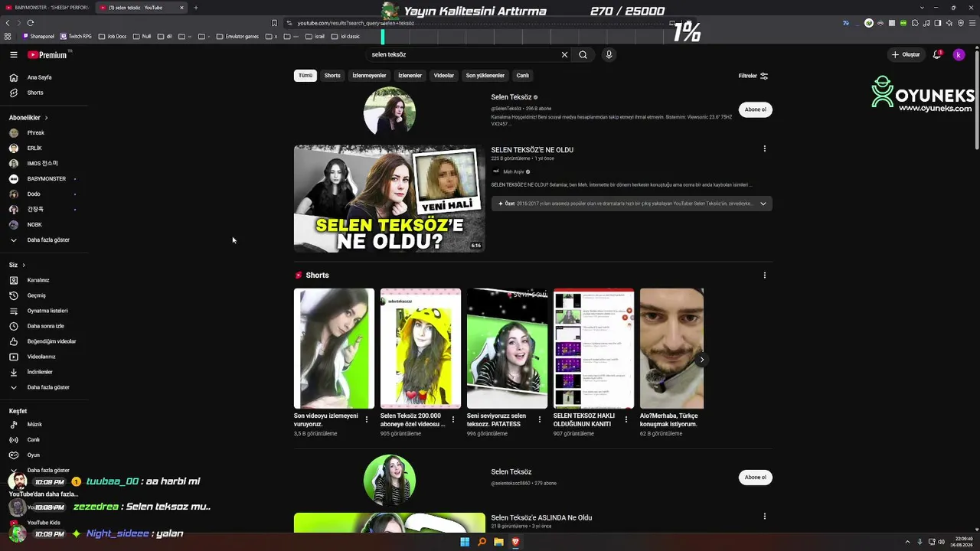The height and width of the screenshot is (551, 980).
Task: Open the Filtreler search filters
Action: coord(753,76)
